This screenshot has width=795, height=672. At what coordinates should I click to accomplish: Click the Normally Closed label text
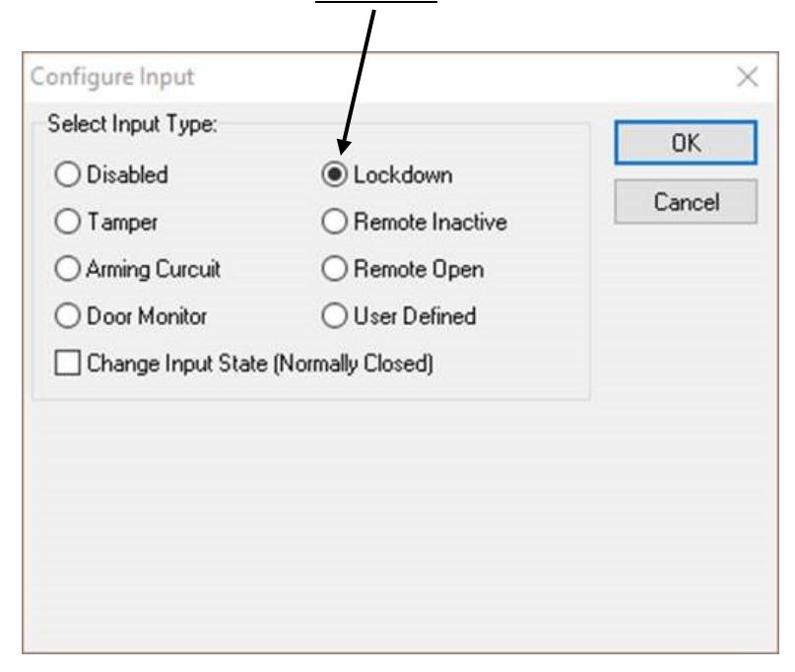pos(354,364)
